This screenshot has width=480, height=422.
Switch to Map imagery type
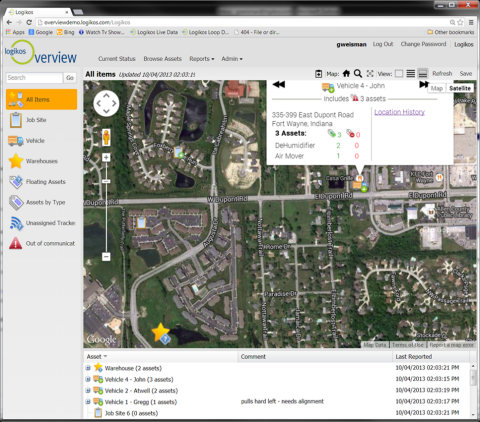[x=437, y=88]
